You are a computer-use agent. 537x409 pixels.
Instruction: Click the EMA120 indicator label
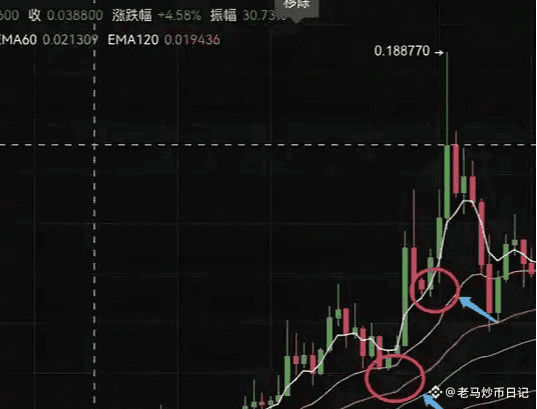[133, 40]
